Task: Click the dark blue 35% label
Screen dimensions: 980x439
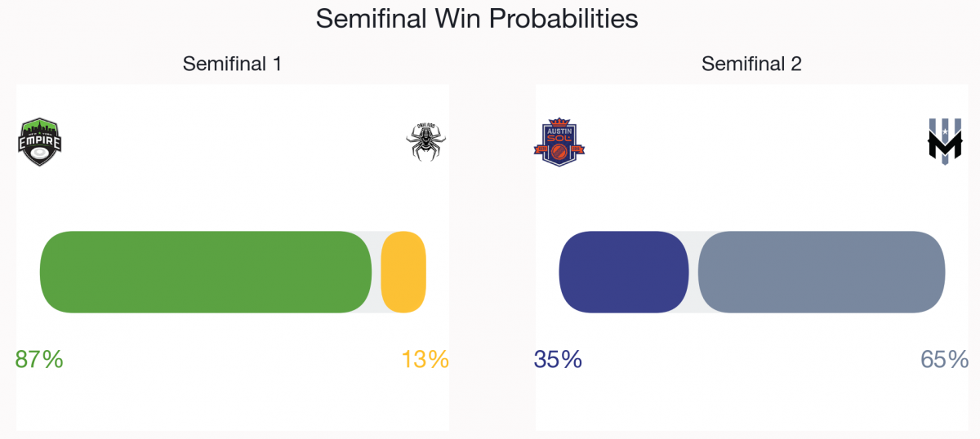Action: (x=558, y=359)
